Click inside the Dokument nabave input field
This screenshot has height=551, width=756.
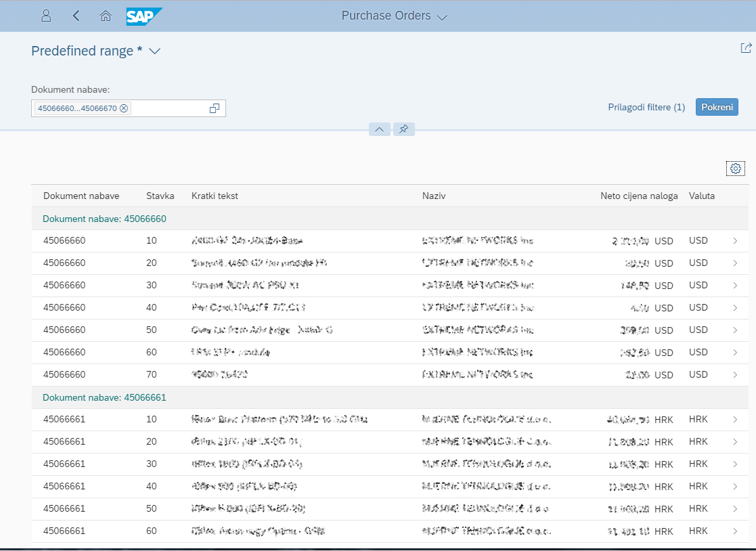click(x=169, y=108)
